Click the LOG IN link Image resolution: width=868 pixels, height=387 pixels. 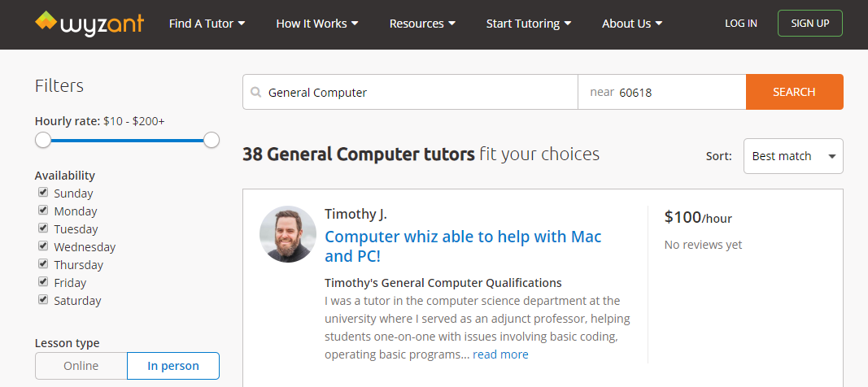[x=740, y=24]
